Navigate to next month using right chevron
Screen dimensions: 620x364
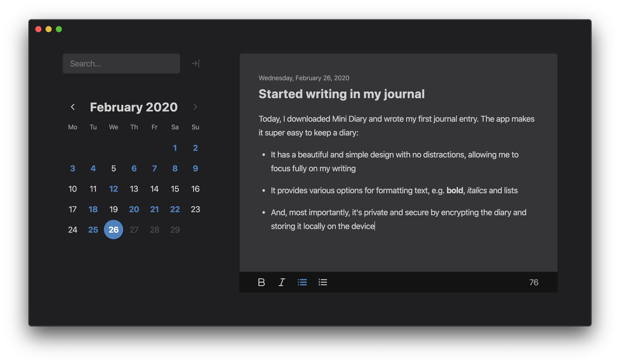click(x=195, y=107)
